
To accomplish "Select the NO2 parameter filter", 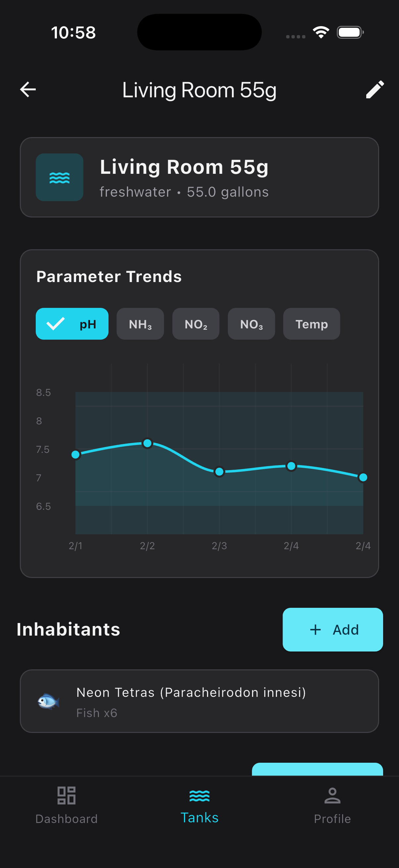I will [x=196, y=324].
